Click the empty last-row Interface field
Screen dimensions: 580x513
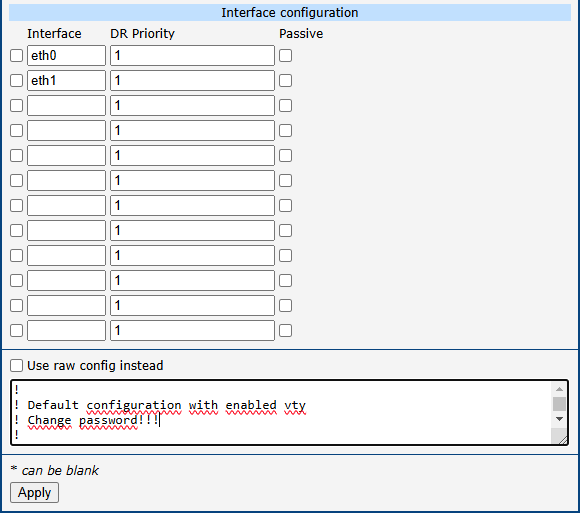click(x=67, y=331)
